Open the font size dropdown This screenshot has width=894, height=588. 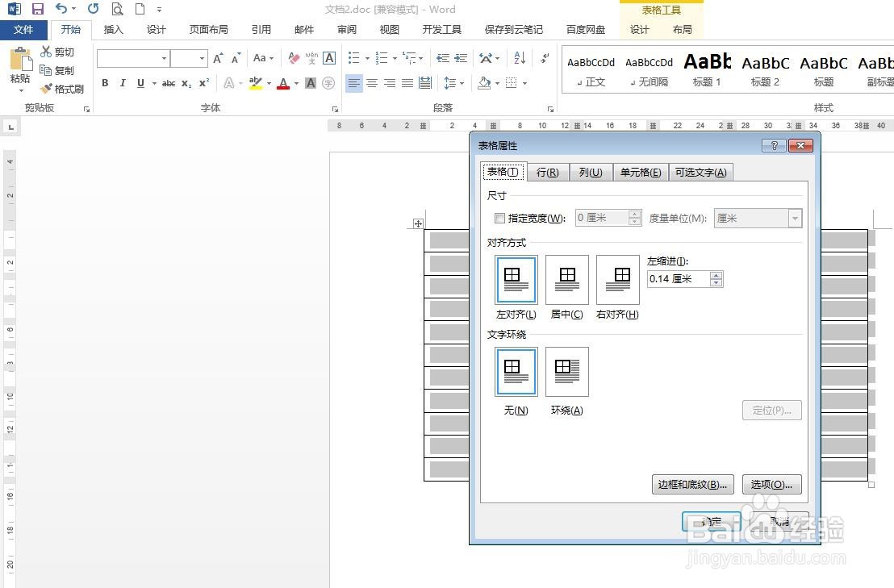(x=202, y=58)
